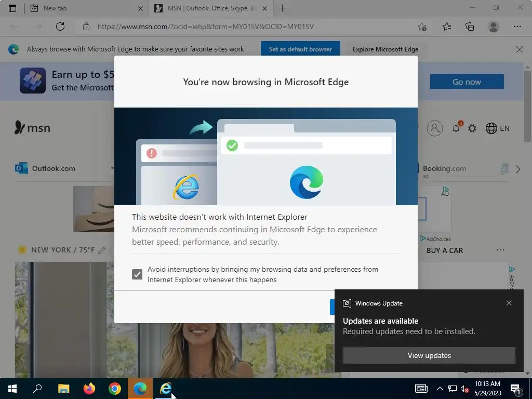The width and height of the screenshot is (532, 399).
Task: Click View updates button
Action: pyautogui.click(x=429, y=355)
